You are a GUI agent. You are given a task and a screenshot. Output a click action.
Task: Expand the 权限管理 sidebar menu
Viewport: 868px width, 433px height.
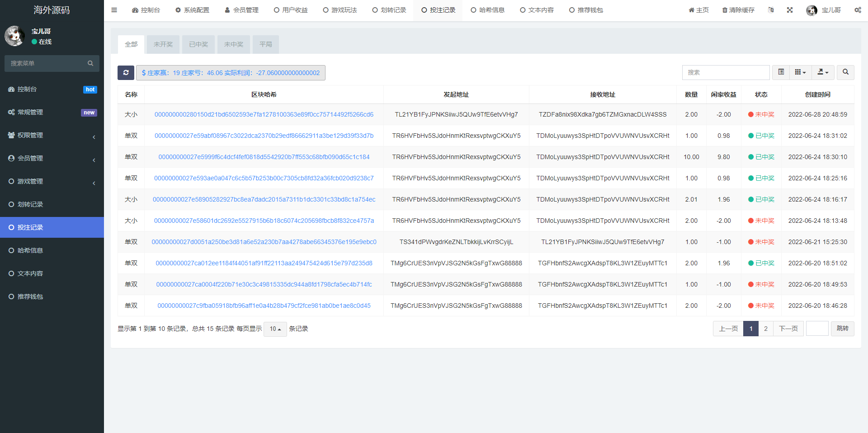52,135
